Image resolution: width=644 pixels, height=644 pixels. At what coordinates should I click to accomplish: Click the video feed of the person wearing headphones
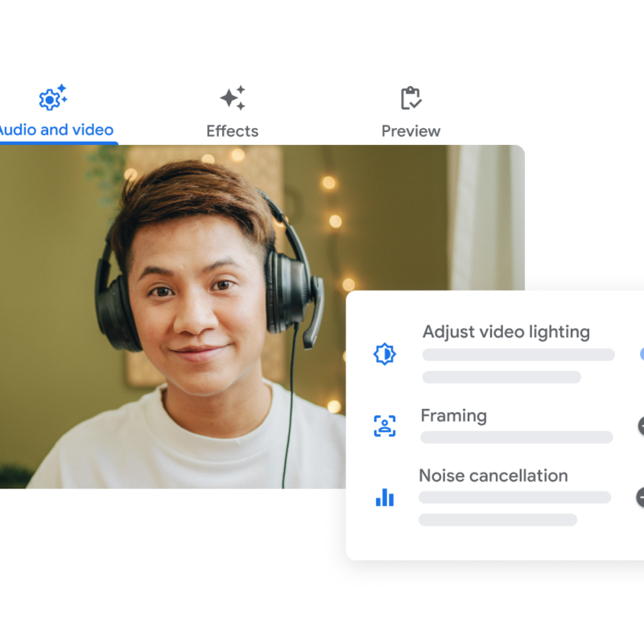pyautogui.click(x=201, y=322)
